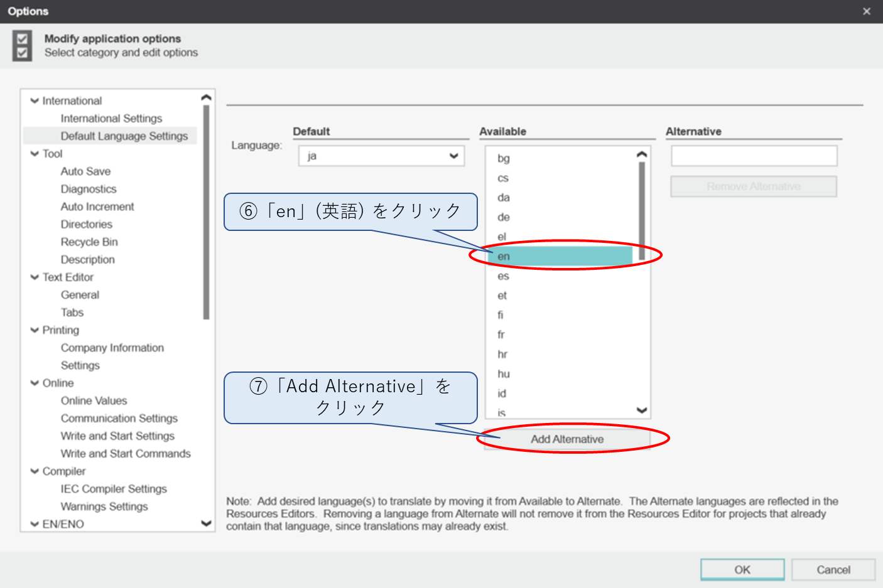Click the Available list scrollbar down arrow
This screenshot has width=883, height=588.
641,410
